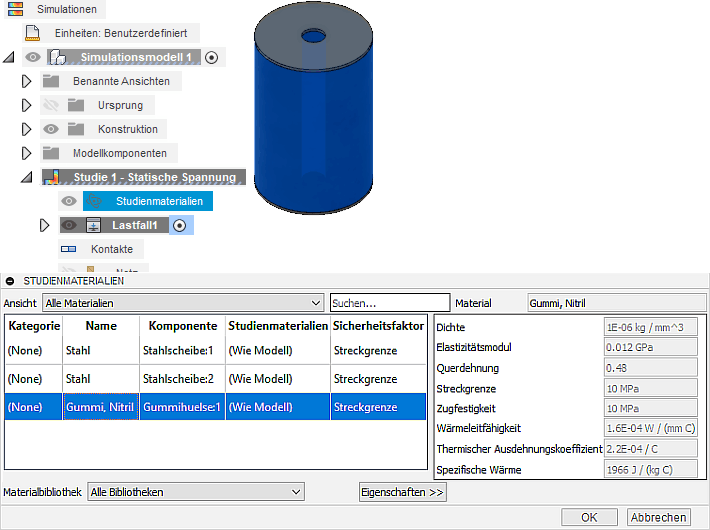Click the Studie 1 static stress icon

52,177
